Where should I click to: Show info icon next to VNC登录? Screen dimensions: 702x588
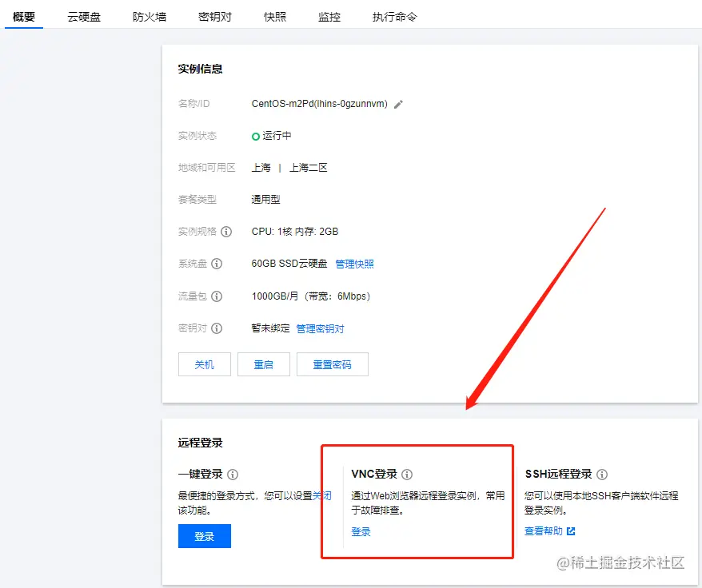click(x=407, y=475)
